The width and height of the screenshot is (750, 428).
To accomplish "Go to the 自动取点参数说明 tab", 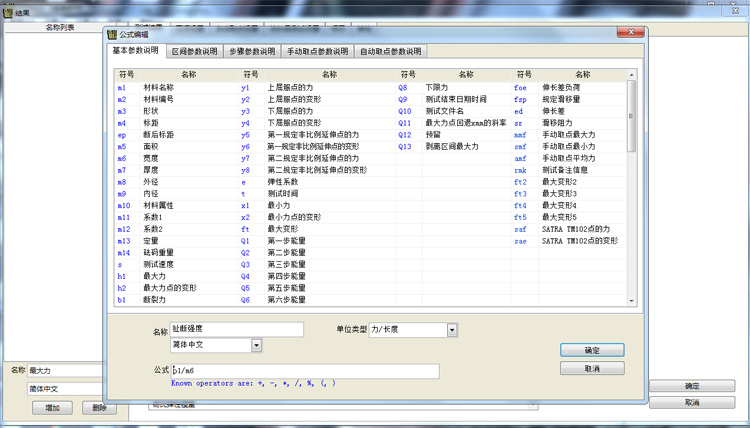I will 390,51.
